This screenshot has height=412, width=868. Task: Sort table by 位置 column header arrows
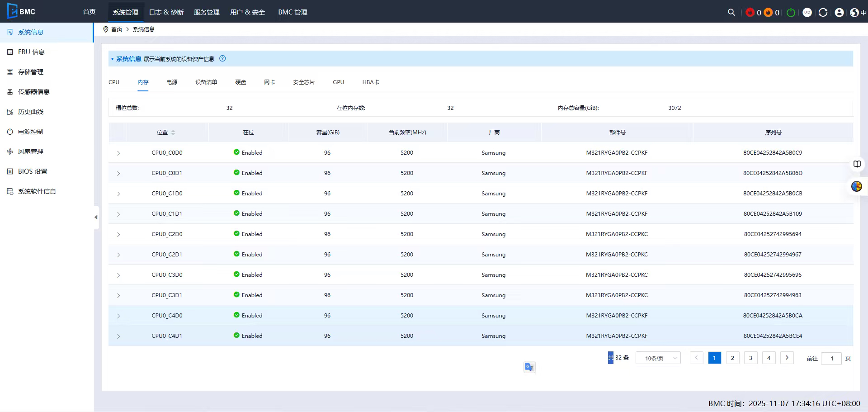pyautogui.click(x=173, y=133)
